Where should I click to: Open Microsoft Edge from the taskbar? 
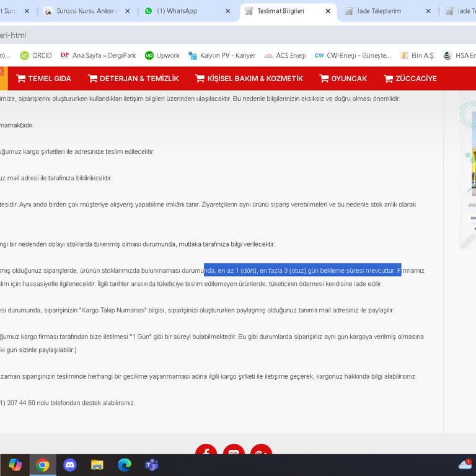125,465
